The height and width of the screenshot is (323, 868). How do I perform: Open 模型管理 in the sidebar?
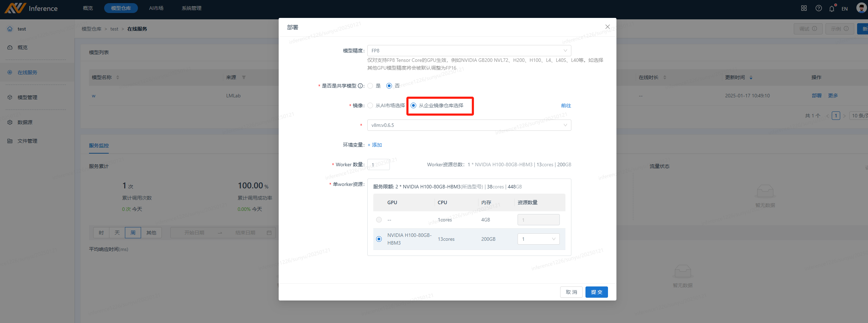pos(27,97)
